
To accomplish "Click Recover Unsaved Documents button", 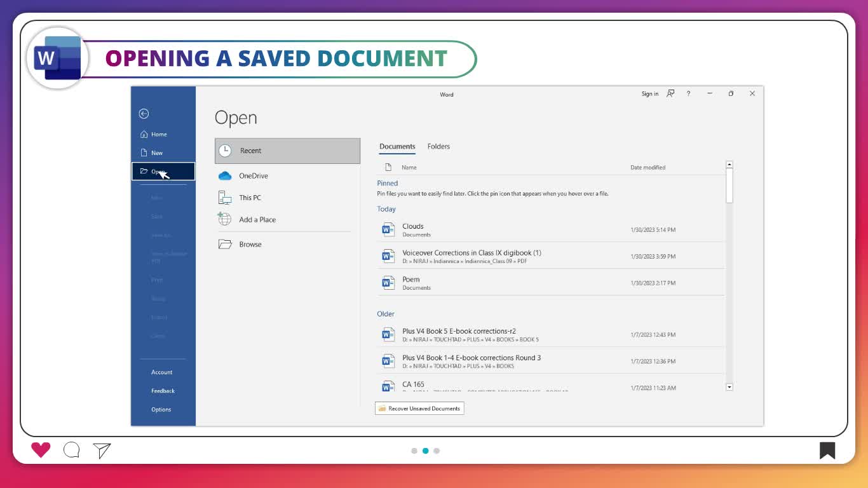I will (419, 409).
